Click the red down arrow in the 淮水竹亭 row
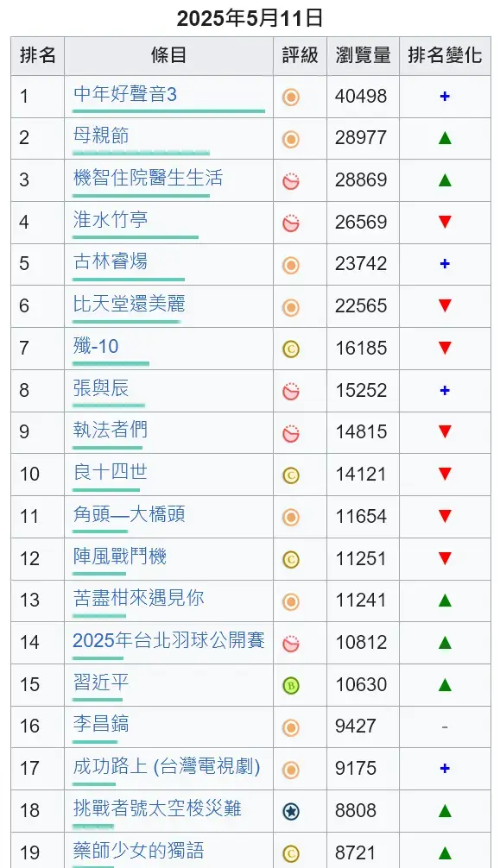The height and width of the screenshot is (868, 500). [445, 222]
